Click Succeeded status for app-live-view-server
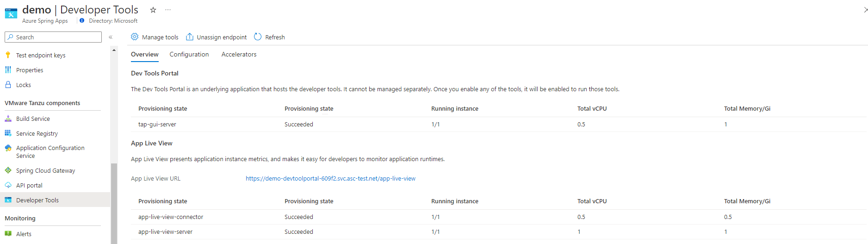868x244 pixels. tap(299, 231)
